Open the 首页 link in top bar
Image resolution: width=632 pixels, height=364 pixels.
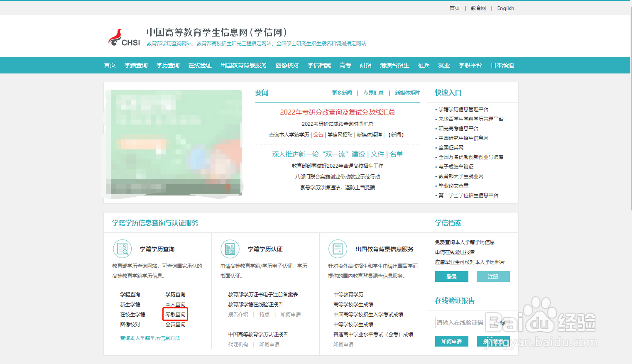[455, 8]
